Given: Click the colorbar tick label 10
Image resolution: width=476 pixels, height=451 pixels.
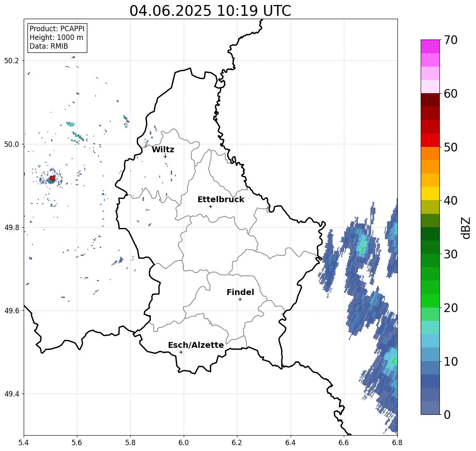Looking at the screenshot, I should (x=451, y=362).
